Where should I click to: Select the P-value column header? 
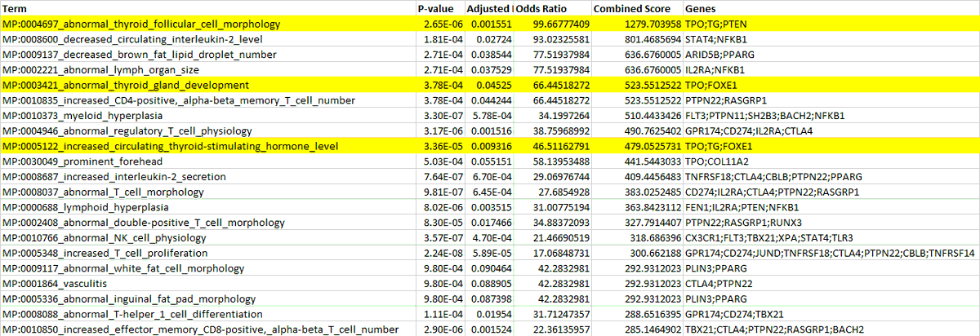[x=439, y=8]
